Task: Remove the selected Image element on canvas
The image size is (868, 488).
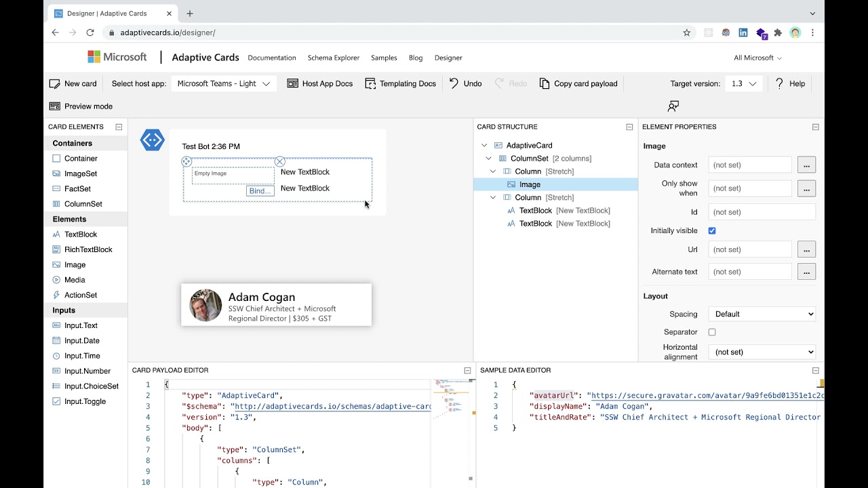Action: click(x=279, y=161)
